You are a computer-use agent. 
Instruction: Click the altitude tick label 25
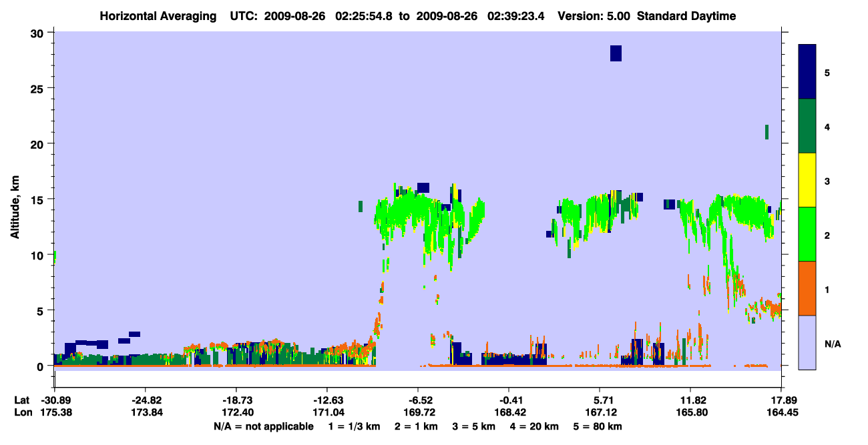(37, 89)
